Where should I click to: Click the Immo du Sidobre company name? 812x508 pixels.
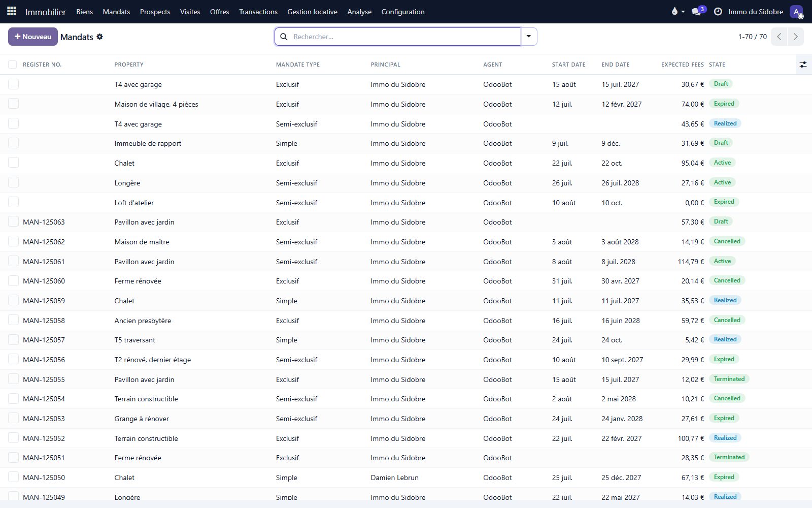point(756,12)
